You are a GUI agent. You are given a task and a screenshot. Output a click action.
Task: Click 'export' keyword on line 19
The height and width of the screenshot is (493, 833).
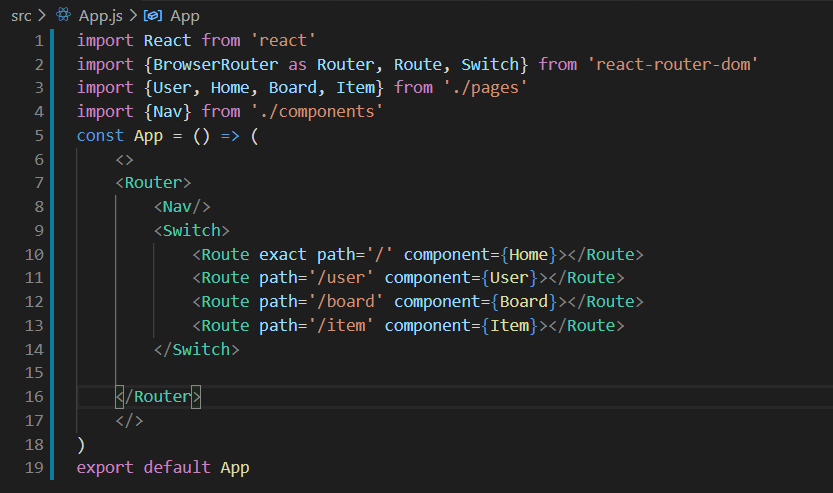click(105, 468)
